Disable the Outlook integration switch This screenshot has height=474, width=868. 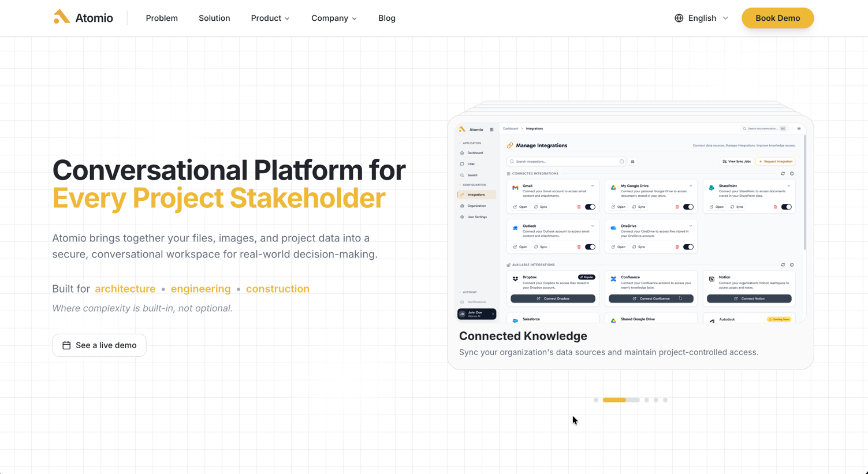(590, 247)
